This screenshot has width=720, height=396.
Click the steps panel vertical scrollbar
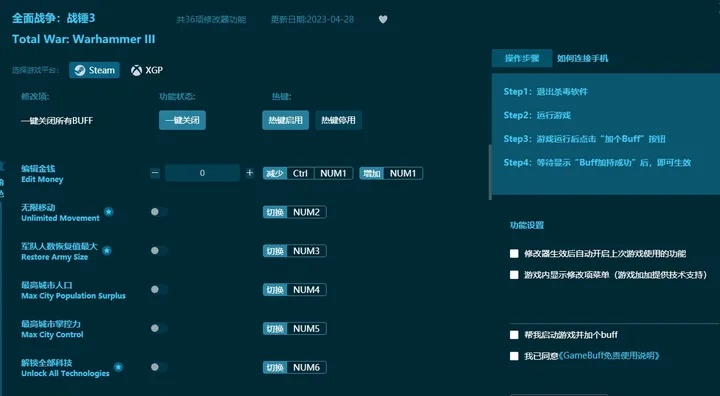(489, 172)
